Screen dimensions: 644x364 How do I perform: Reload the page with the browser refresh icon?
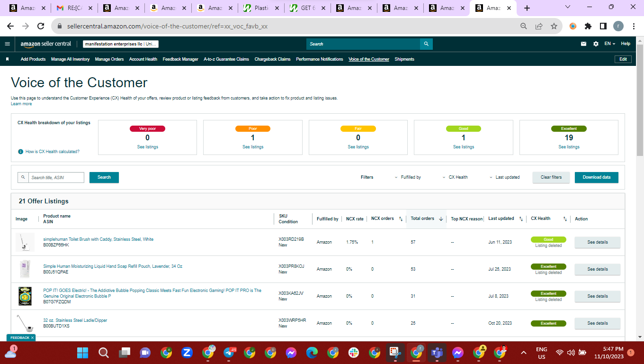tap(41, 27)
